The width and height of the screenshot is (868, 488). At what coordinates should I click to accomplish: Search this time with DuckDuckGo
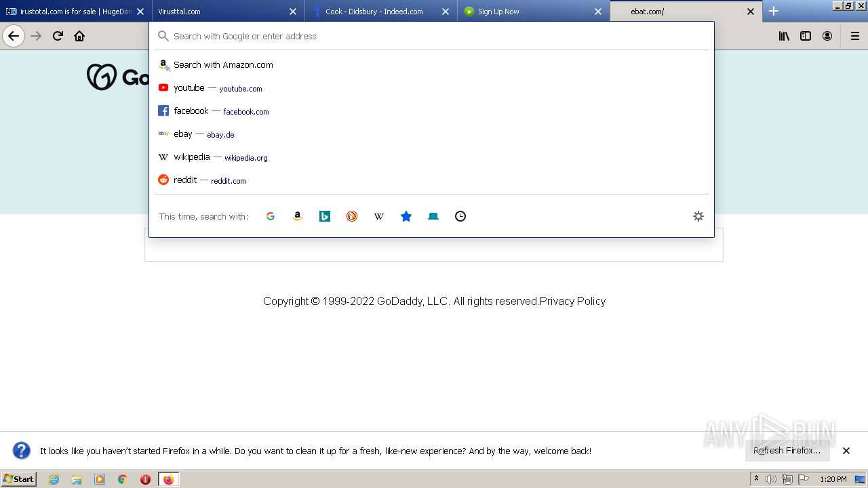click(x=352, y=216)
